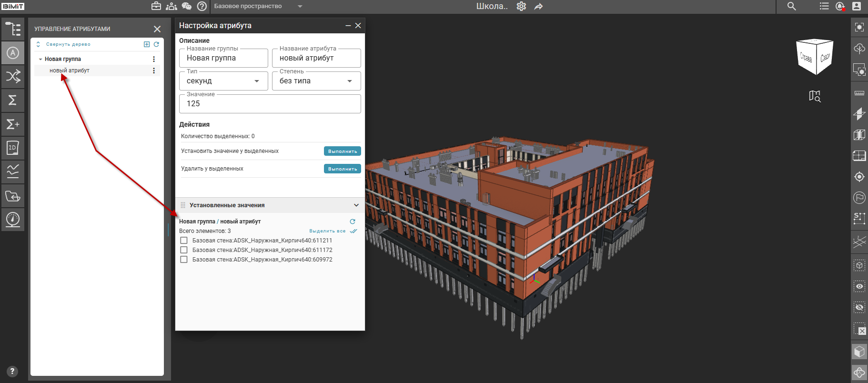Open Базовое пространство workspace menu
Screen dimensions: 868x383
(258, 6)
